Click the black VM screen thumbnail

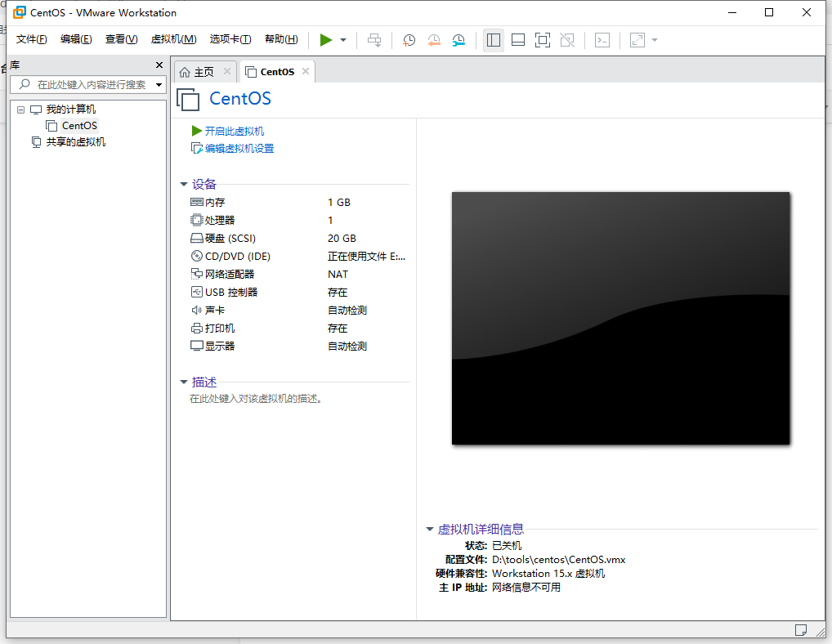tap(620, 318)
